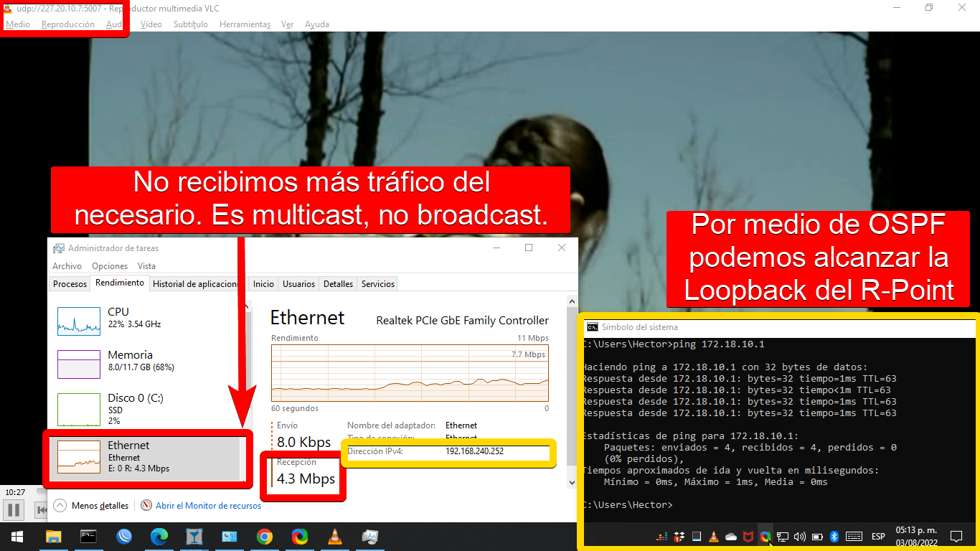Screen dimensions: 980x551
Task: Launch Microsoft Edge from the taskbar
Action: tap(159, 536)
